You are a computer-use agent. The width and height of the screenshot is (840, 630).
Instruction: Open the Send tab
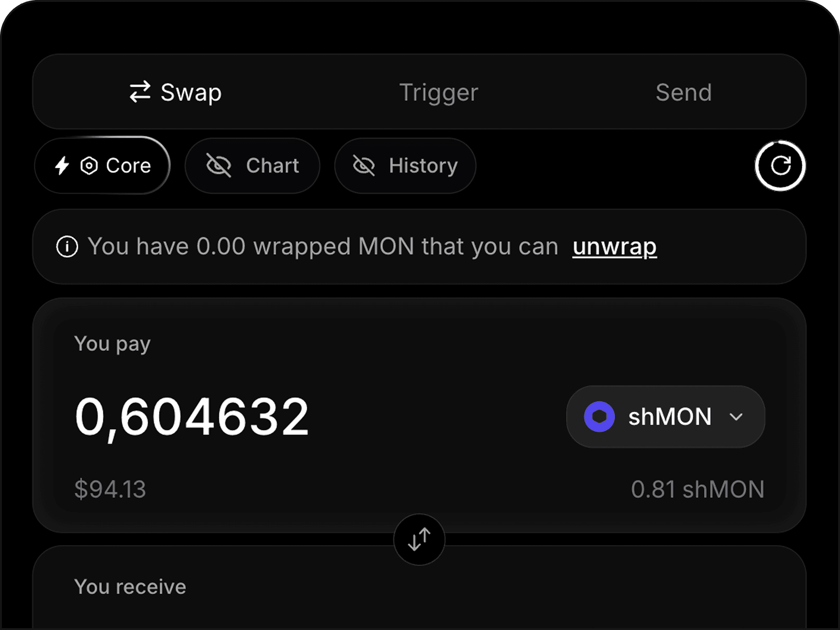click(x=684, y=92)
